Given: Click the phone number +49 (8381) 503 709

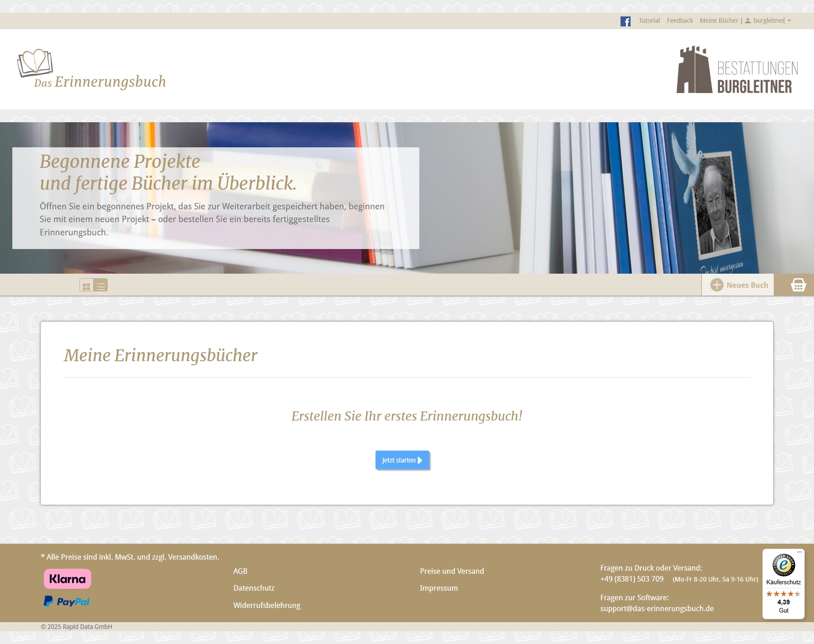Looking at the screenshot, I should pos(631,579).
